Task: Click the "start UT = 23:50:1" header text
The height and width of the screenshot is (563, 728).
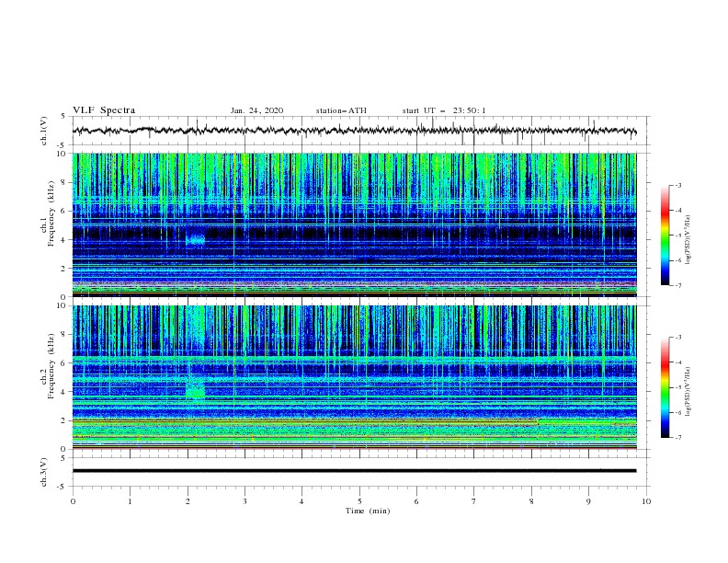Action: point(444,110)
